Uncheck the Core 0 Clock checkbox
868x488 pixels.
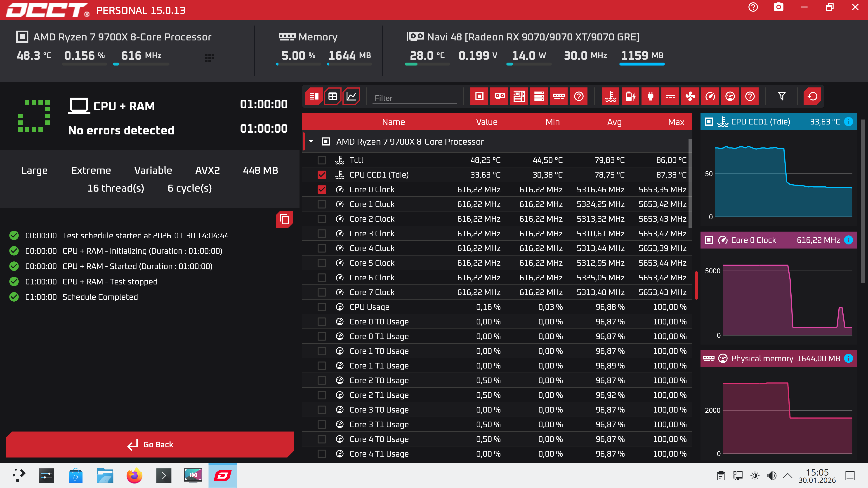tap(322, 190)
